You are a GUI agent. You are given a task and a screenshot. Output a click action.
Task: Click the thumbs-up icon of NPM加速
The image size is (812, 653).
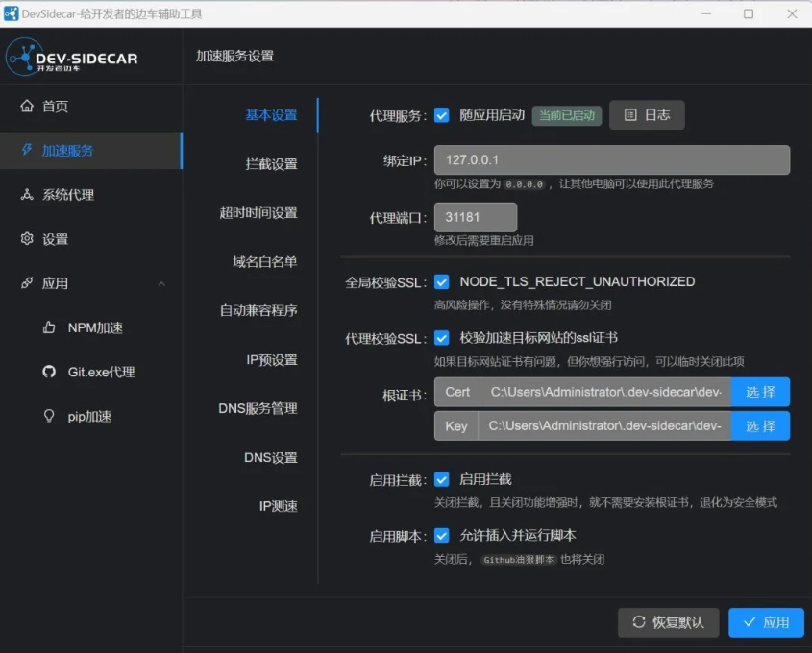coord(49,327)
